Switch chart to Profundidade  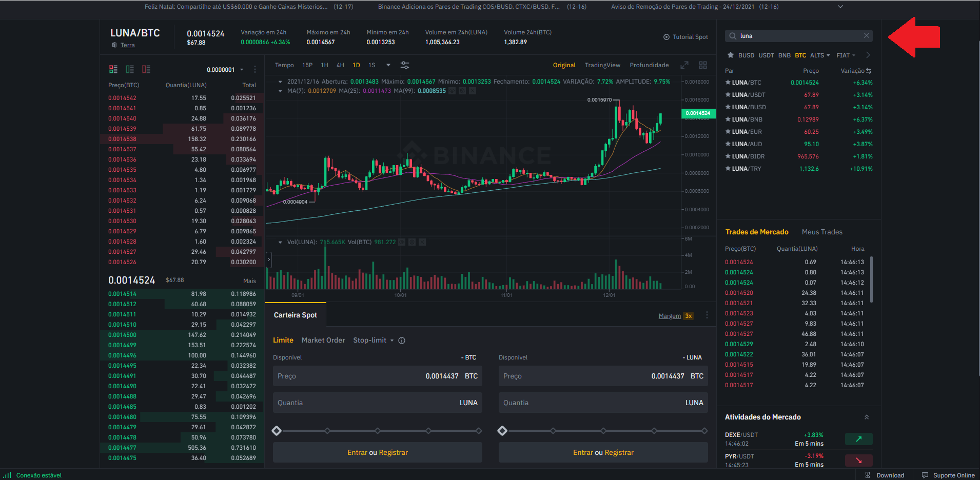click(649, 65)
